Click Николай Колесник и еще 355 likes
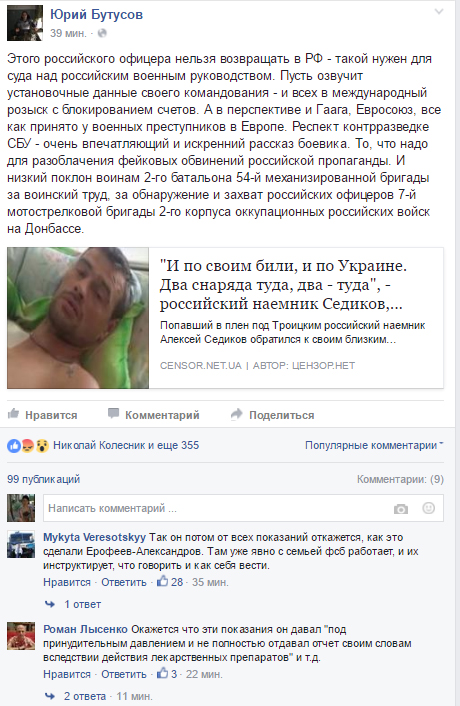This screenshot has width=460, height=706. 126,445
